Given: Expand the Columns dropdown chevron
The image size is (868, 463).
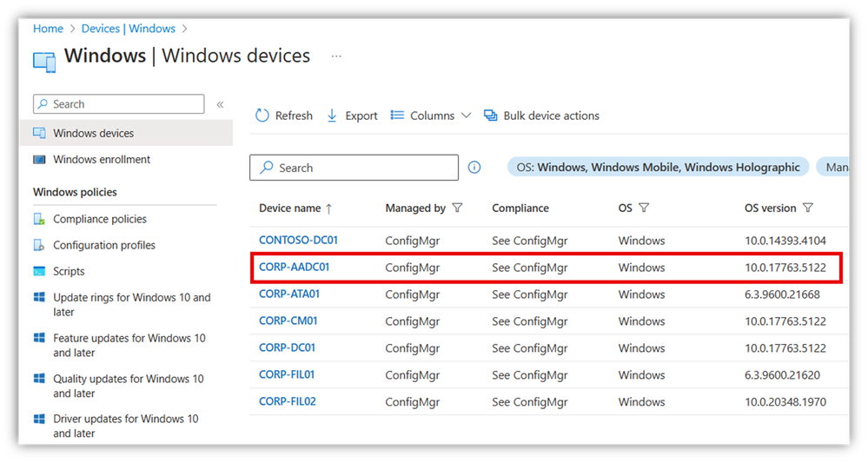Looking at the screenshot, I should [466, 116].
